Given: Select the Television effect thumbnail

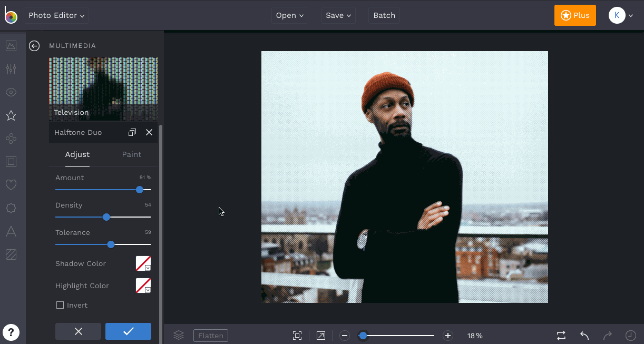Looking at the screenshot, I should (x=103, y=89).
